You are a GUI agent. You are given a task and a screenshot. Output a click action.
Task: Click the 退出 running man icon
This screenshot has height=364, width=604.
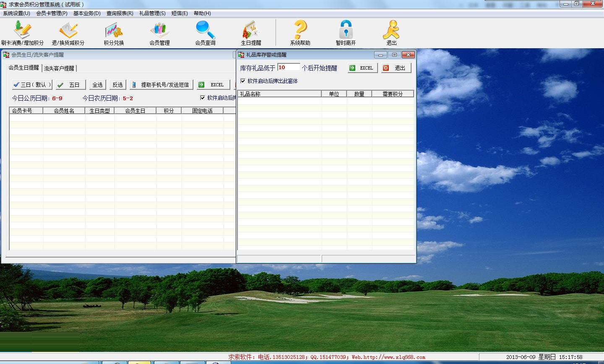point(391,33)
